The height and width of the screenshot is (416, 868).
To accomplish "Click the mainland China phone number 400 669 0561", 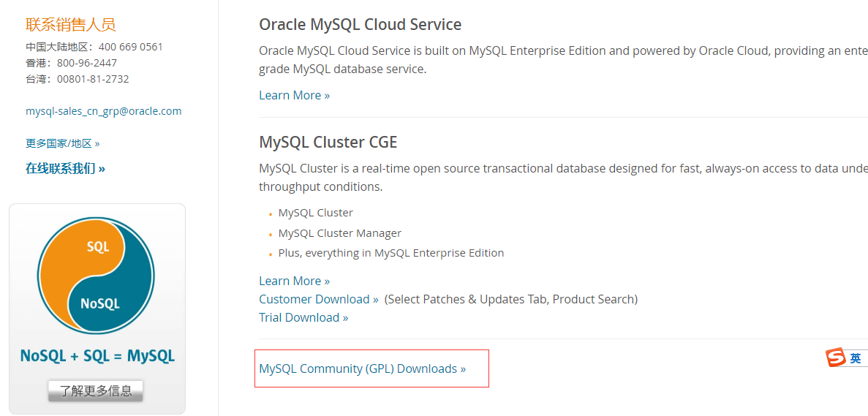I will pos(130,47).
